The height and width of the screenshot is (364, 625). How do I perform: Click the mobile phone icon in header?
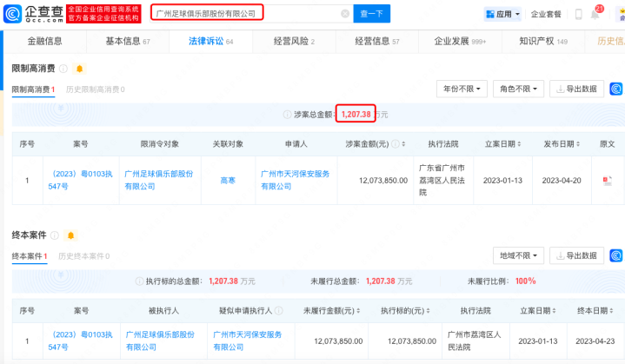point(578,15)
